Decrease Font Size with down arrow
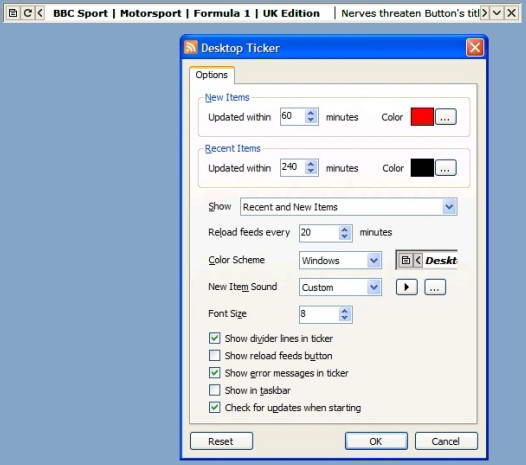The height and width of the screenshot is (465, 526). 345,318
